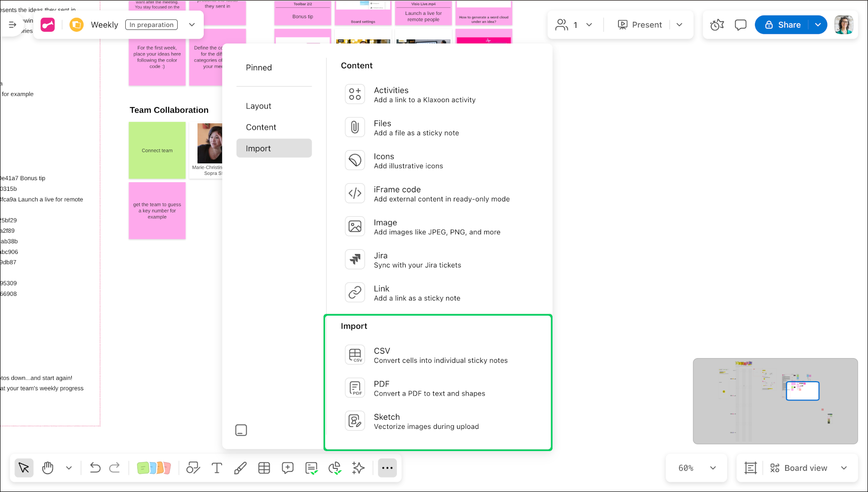The height and width of the screenshot is (492, 868).
Task: Switch to the Layout tab
Action: click(259, 106)
